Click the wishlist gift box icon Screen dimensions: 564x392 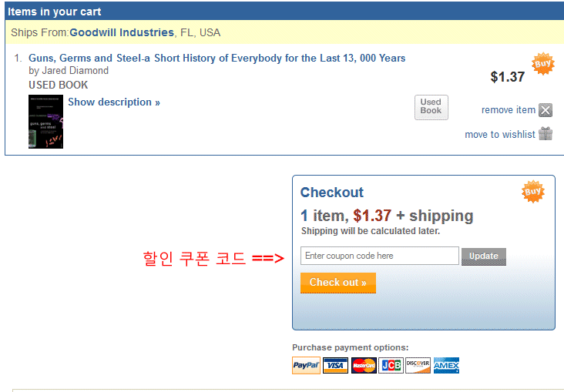[x=546, y=134]
